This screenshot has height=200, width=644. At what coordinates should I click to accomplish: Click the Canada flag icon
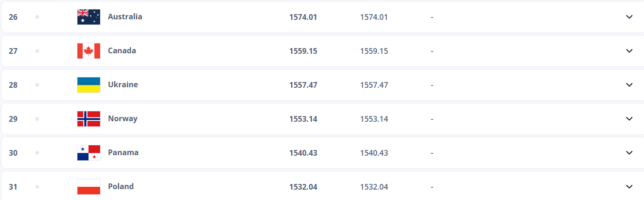pos(89,51)
